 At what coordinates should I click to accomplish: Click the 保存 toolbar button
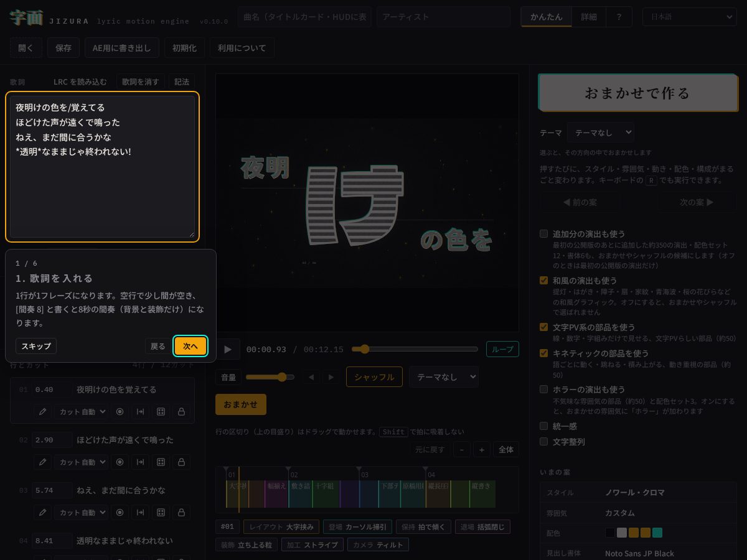click(63, 48)
